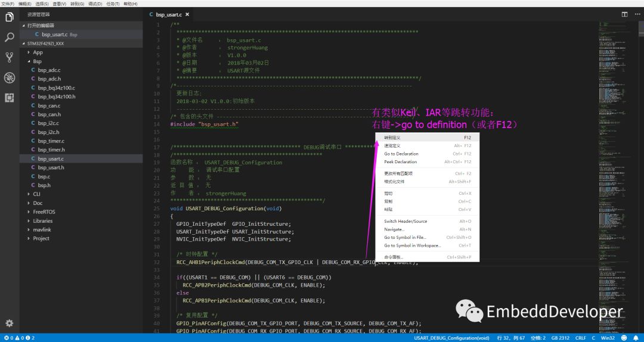Expand the Project folder
The height and width of the screenshot is (342, 644).
81,238
